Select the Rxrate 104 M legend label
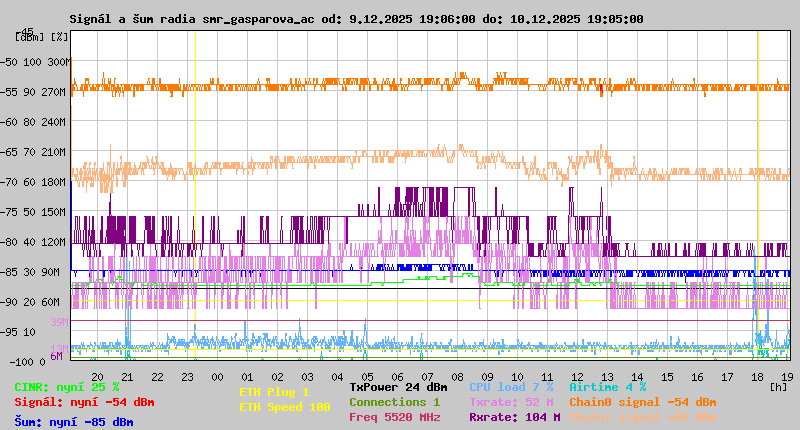This screenshot has width=800, height=430. [514, 417]
